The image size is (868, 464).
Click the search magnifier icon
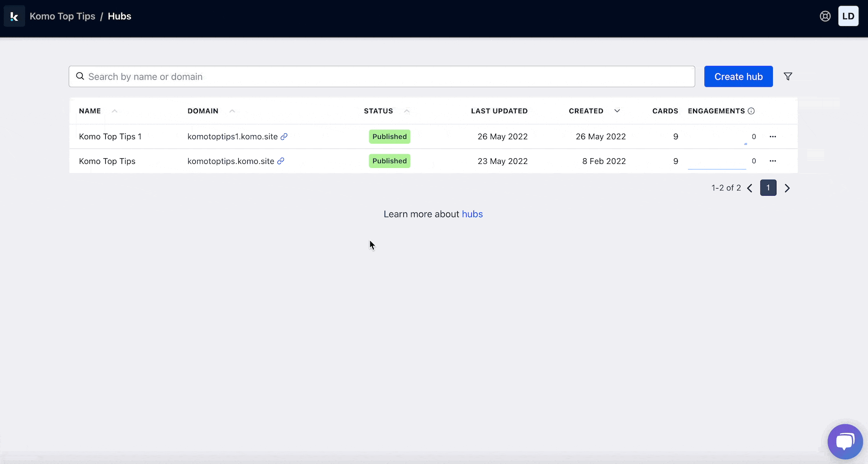click(x=80, y=76)
